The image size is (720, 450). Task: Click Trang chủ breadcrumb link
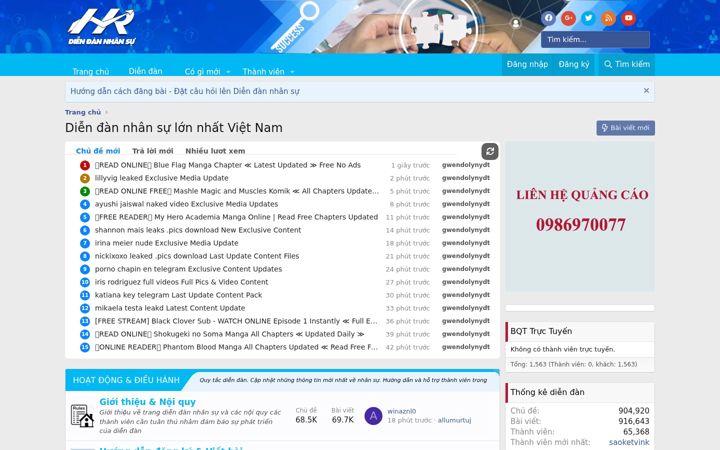click(x=83, y=112)
